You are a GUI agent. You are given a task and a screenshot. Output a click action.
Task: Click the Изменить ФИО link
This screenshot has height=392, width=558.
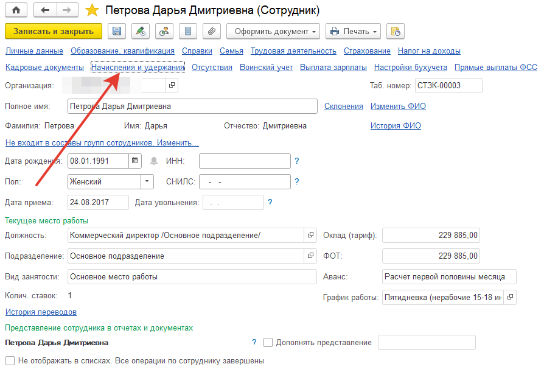coord(398,106)
